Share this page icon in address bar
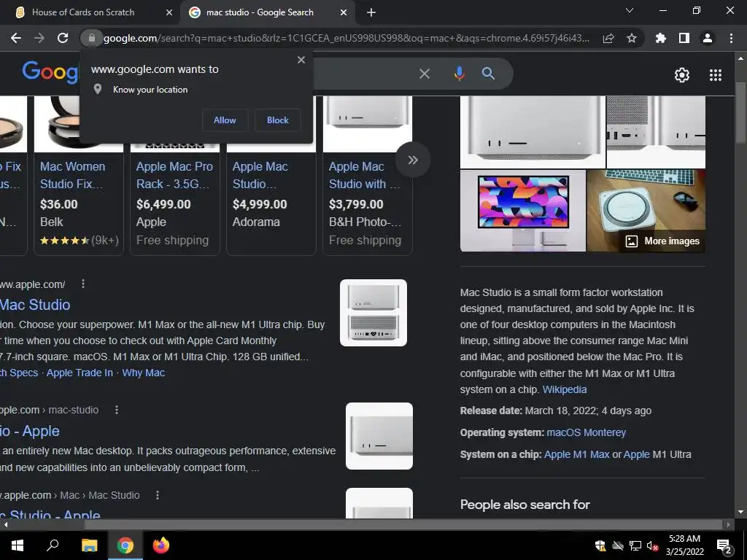 [608, 39]
